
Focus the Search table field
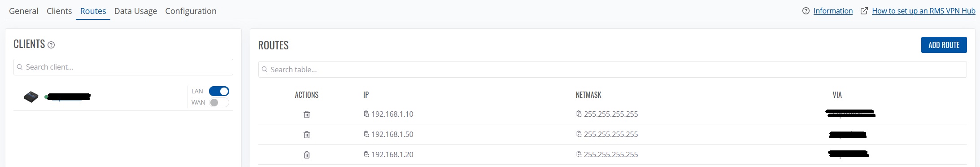[612, 70]
